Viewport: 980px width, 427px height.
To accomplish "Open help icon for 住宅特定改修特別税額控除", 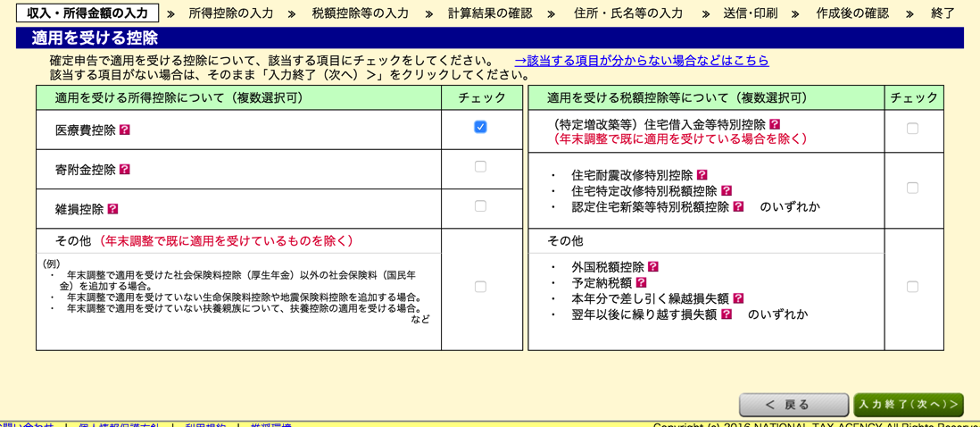I will pos(727,190).
